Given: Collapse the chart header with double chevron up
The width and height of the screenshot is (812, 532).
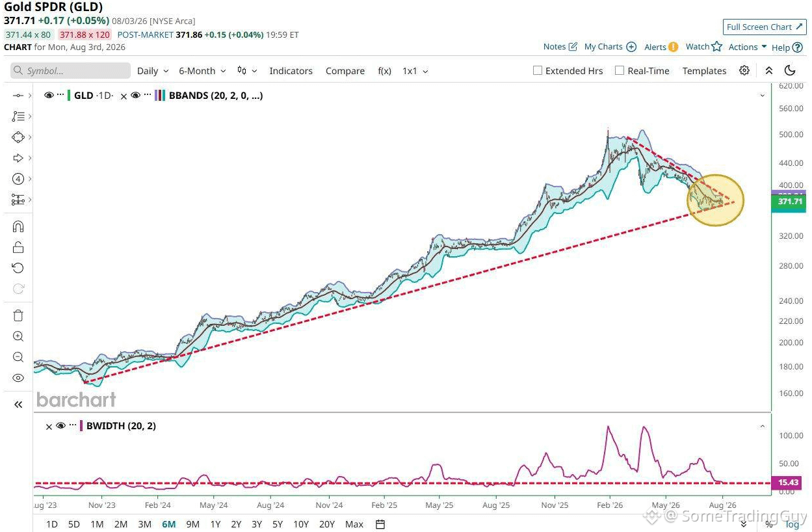Looking at the screenshot, I should pyautogui.click(x=768, y=71).
